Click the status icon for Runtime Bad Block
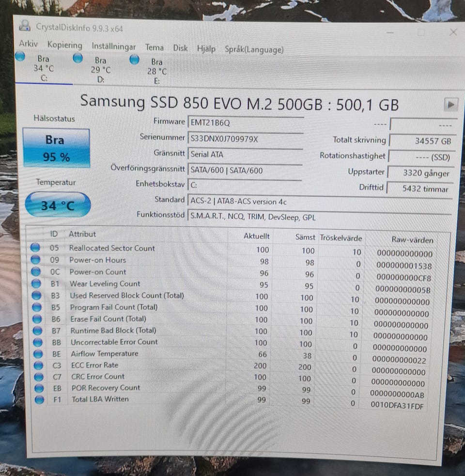Viewport: 465px width, 476px height. pos(37,330)
